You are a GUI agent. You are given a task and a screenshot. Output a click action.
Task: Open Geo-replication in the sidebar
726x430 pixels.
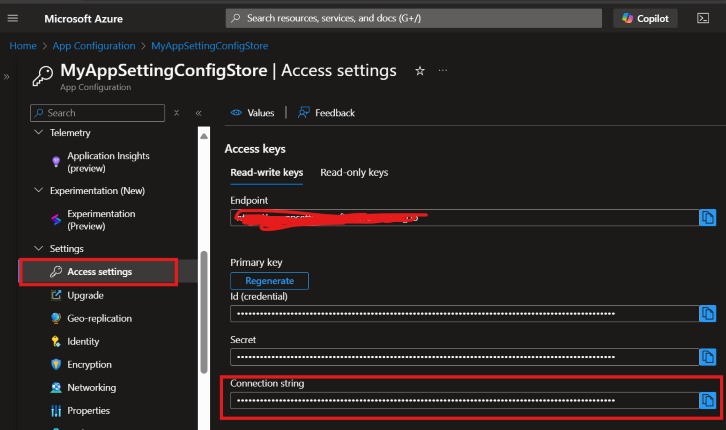pyautogui.click(x=99, y=318)
